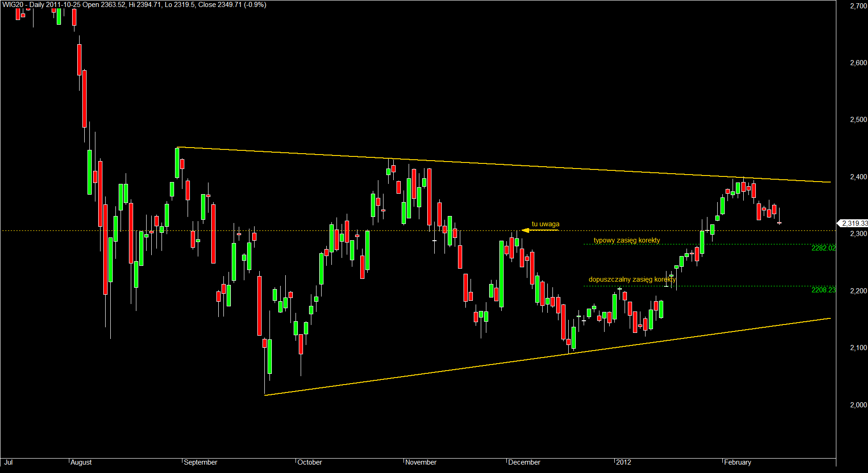This screenshot has width=868, height=473.
Task: Click the WIG20 Daily chart title text
Action: [135, 5]
